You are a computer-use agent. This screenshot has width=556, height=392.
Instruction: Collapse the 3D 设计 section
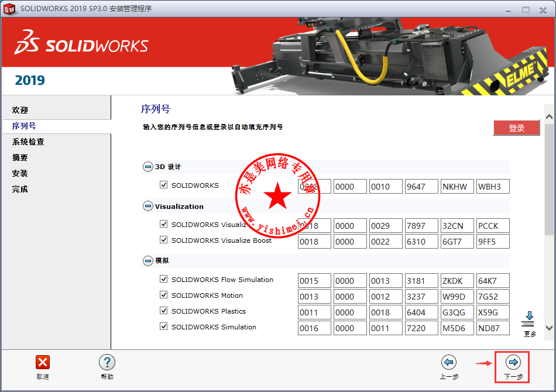click(x=148, y=167)
